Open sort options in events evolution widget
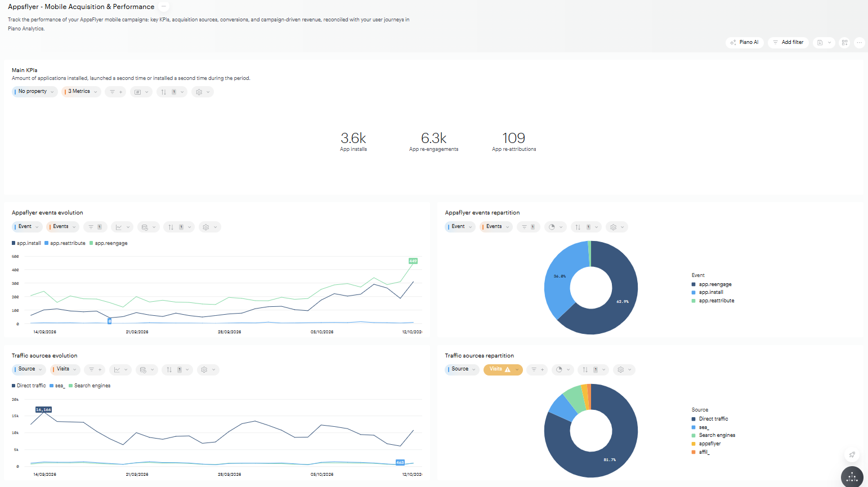868x487 pixels. [178, 227]
